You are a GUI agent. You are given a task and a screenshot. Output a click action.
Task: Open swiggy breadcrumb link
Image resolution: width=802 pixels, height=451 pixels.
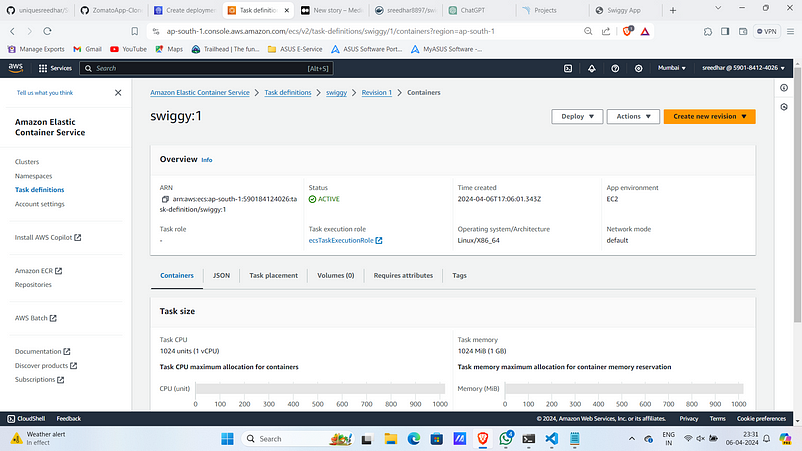point(337,93)
